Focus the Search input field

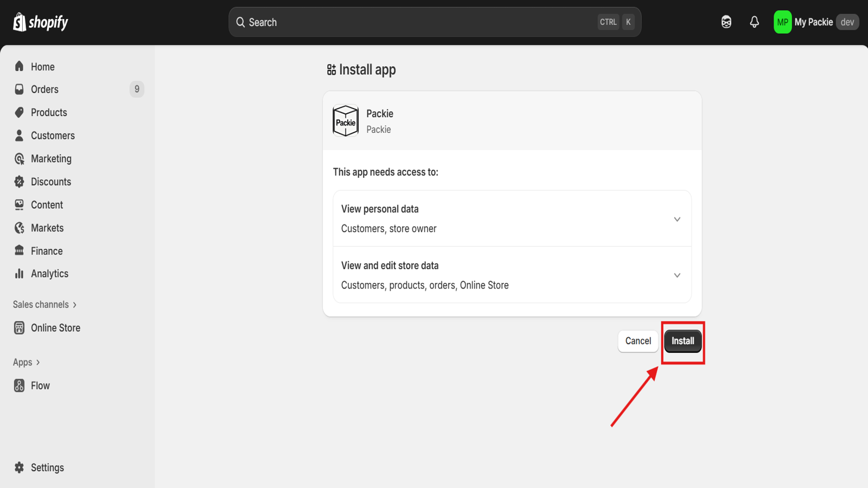tap(435, 22)
